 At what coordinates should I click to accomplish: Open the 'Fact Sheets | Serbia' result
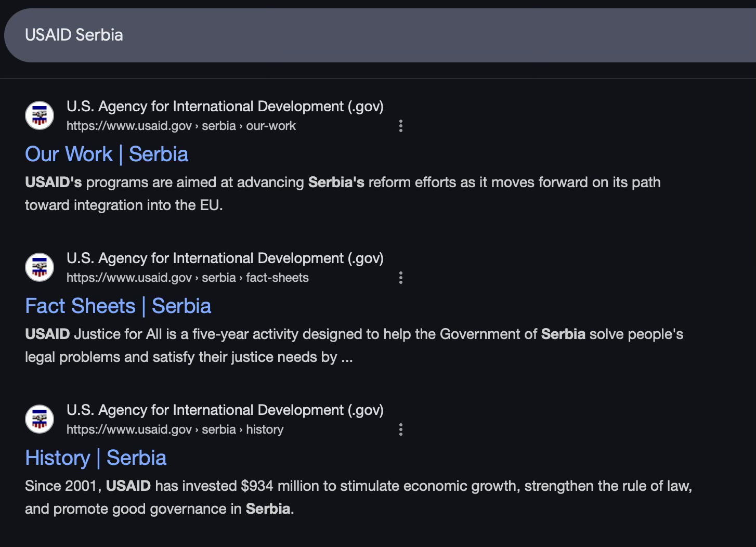point(118,306)
